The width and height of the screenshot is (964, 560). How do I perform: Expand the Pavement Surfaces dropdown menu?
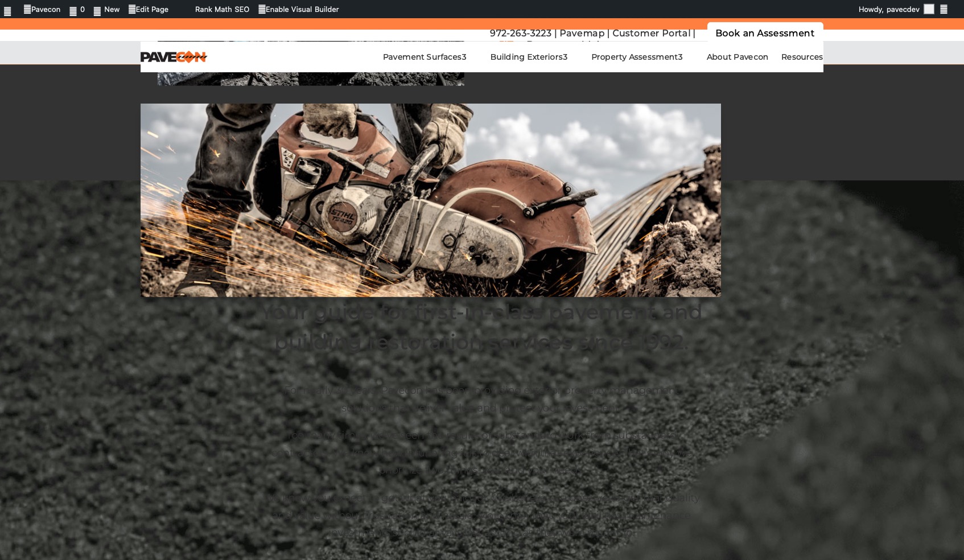(424, 57)
